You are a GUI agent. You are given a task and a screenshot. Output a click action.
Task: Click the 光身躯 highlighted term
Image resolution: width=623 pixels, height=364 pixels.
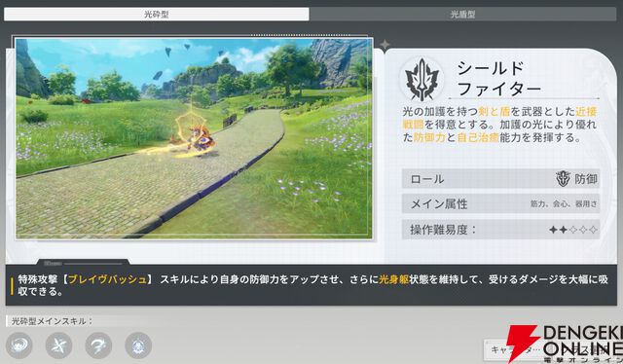point(393,279)
